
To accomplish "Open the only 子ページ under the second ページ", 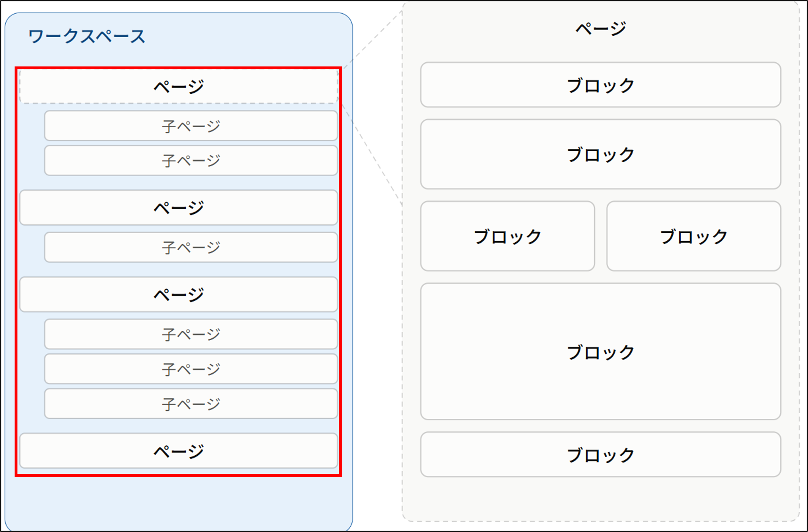I will (x=191, y=247).
